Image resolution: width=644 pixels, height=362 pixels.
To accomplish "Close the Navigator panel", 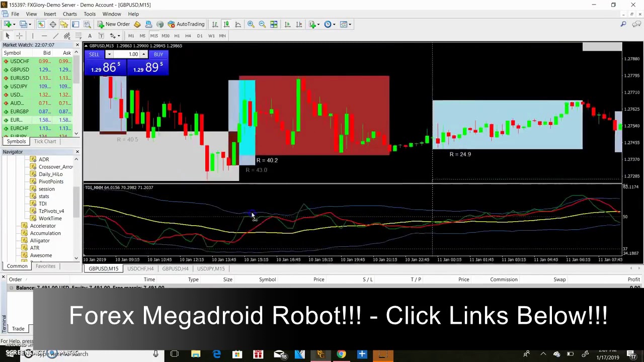I will coord(77,152).
